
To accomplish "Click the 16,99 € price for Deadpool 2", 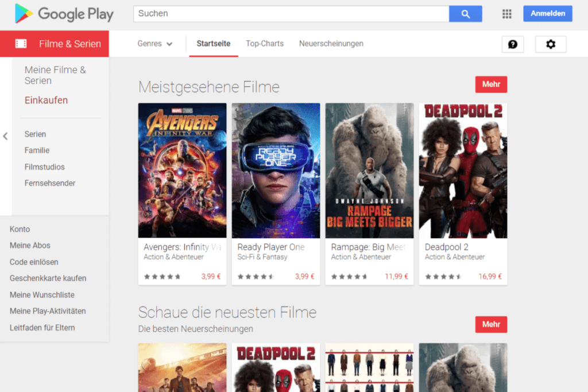I will [x=490, y=277].
